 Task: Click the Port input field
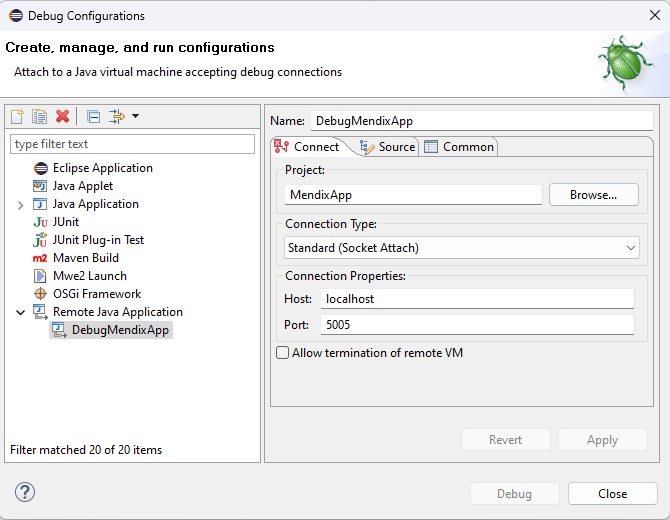pos(477,325)
